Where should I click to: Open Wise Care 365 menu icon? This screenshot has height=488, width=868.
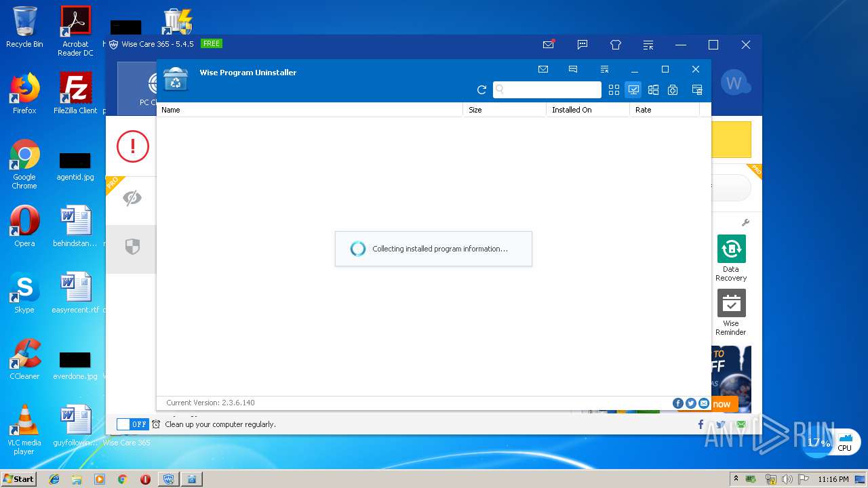(x=648, y=45)
